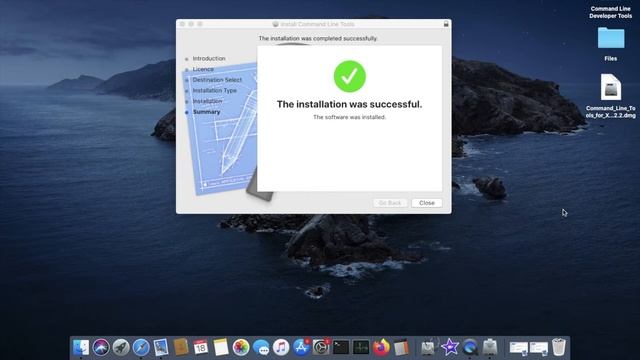Open Mail stamp icon in dock
This screenshot has height=360, width=640.
click(x=161, y=347)
